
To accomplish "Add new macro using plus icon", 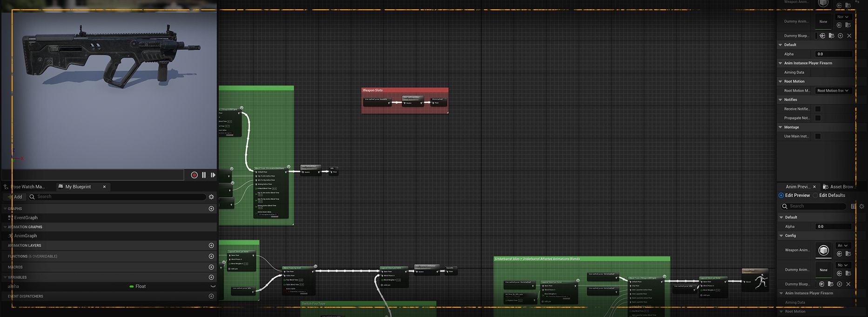I will pos(211,267).
